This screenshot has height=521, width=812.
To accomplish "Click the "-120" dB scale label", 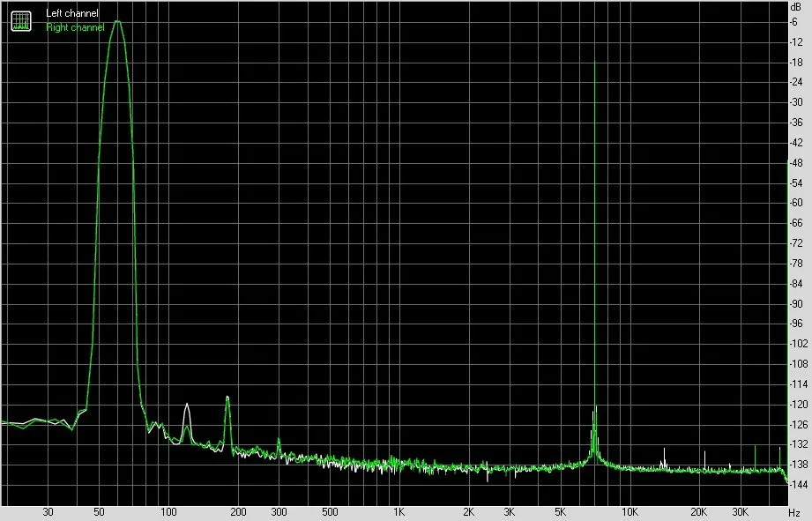I will pyautogui.click(x=798, y=404).
